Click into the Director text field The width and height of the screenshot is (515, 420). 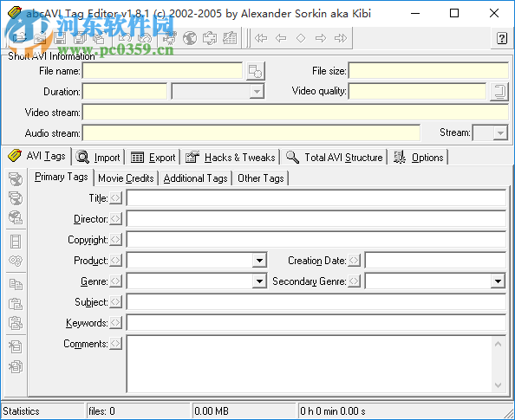(x=316, y=219)
